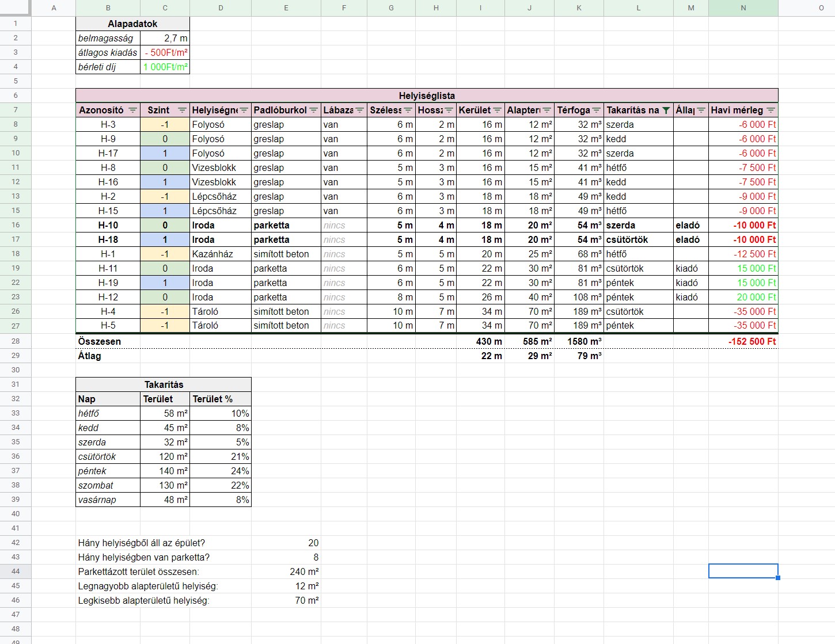
Task: Open the Lábazat column filter icon
Action: coord(359,110)
